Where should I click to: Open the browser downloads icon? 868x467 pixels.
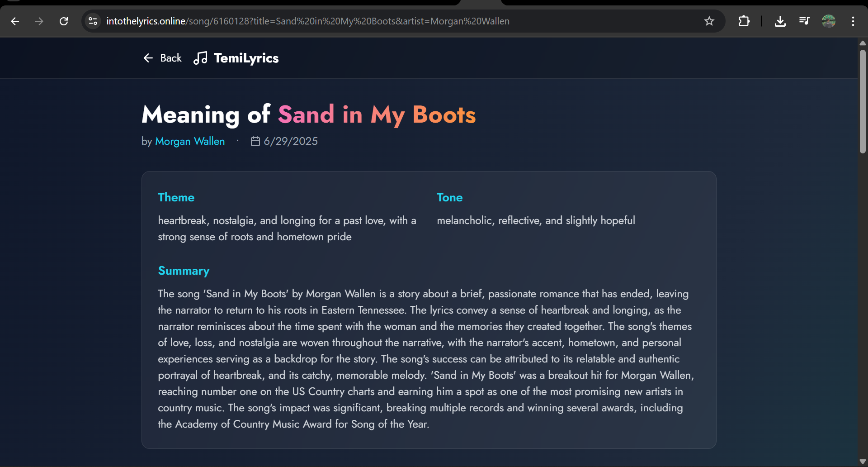coord(780,21)
